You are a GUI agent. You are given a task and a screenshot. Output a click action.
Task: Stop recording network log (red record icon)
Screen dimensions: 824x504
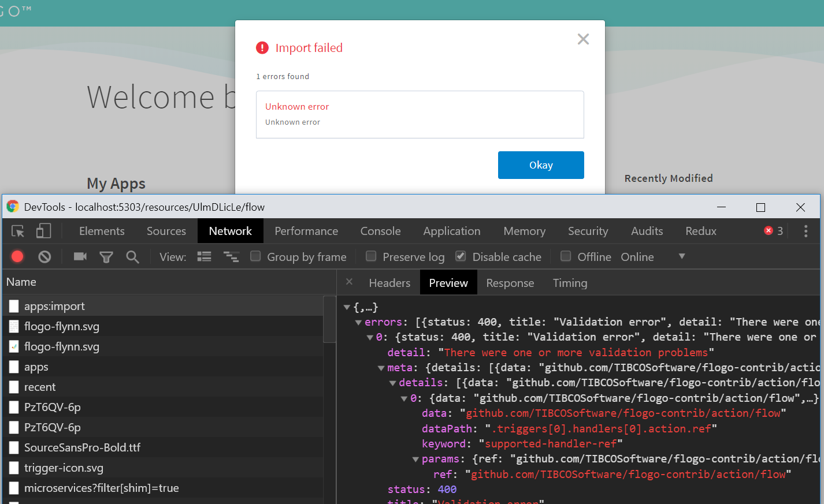pos(17,256)
